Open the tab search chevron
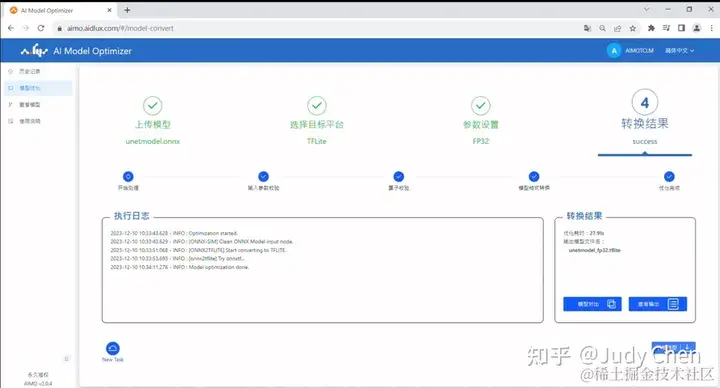The width and height of the screenshot is (720, 388). [x=647, y=9]
